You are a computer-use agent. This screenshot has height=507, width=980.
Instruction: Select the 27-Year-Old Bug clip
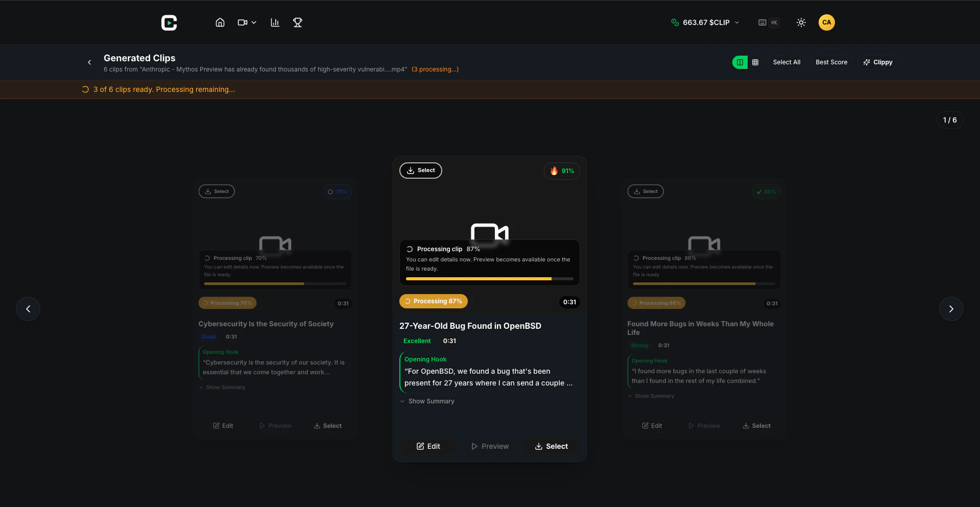coord(551,446)
